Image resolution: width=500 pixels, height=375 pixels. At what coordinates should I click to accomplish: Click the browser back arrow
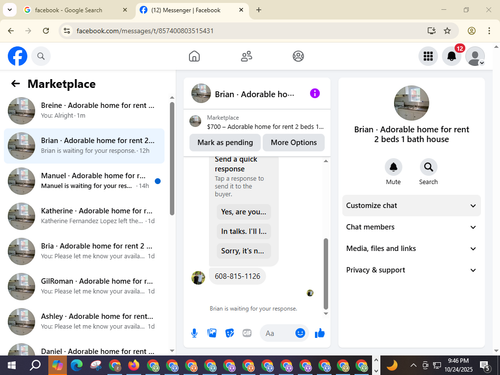(11, 31)
